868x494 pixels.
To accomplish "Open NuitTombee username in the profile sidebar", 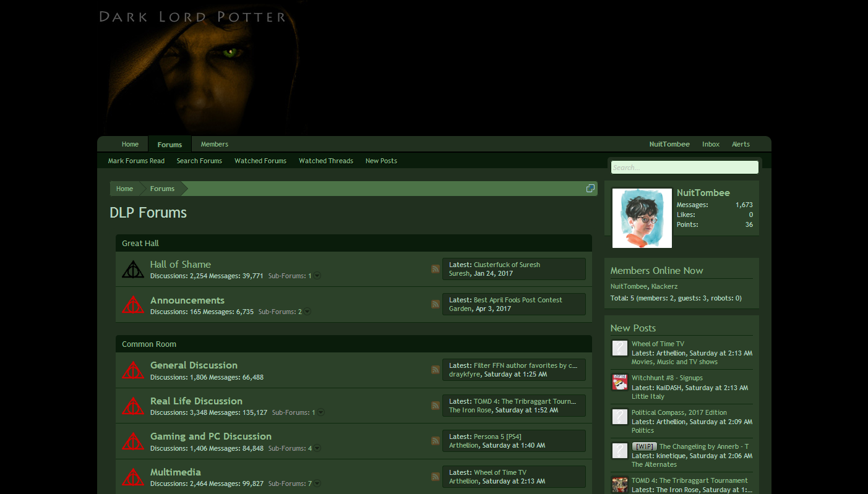I will 703,193.
